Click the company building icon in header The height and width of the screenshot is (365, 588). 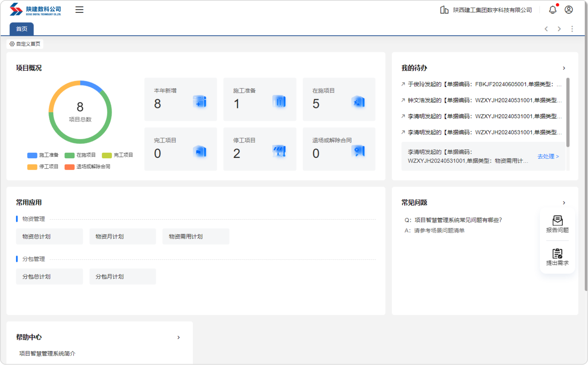pyautogui.click(x=444, y=10)
